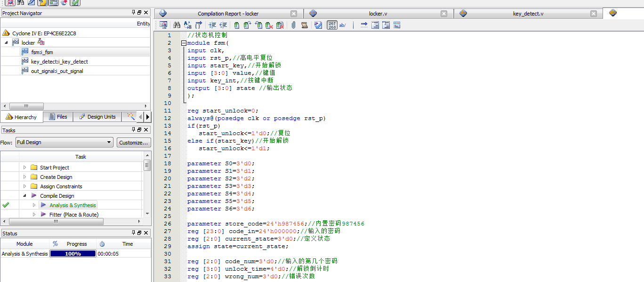644x282 pixels.
Task: Click line number 26 in the gutter
Action: click(168, 224)
